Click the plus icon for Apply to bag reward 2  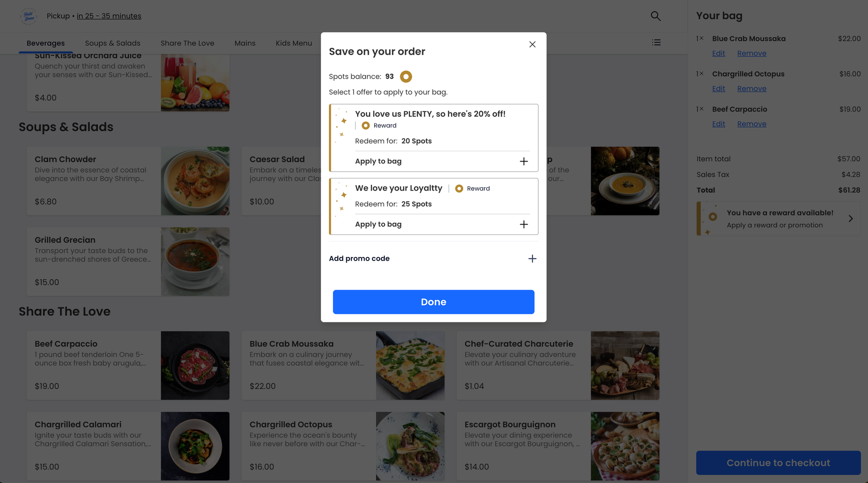pyautogui.click(x=522, y=224)
